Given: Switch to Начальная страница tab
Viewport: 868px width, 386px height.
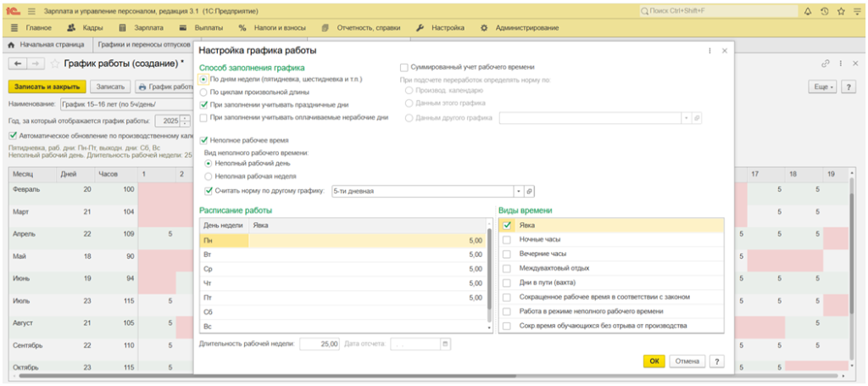Looking at the screenshot, I should pyautogui.click(x=46, y=44).
